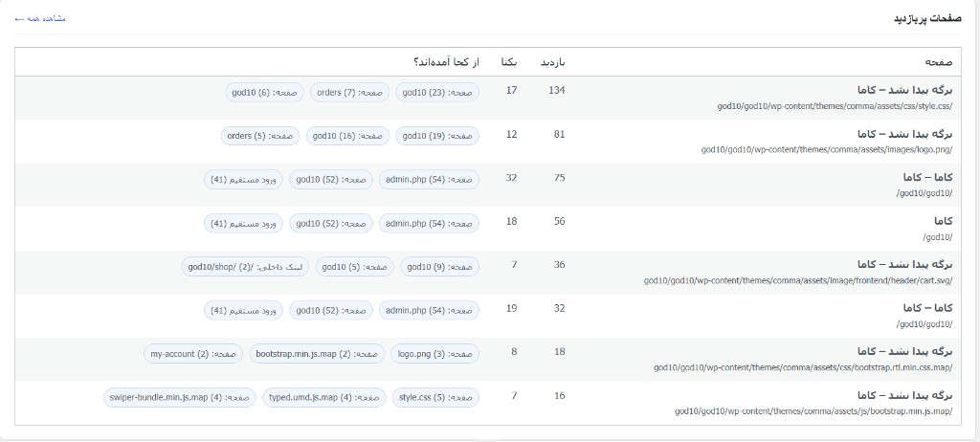Click the URL ending in assets/images/logo.png

[x=827, y=150]
